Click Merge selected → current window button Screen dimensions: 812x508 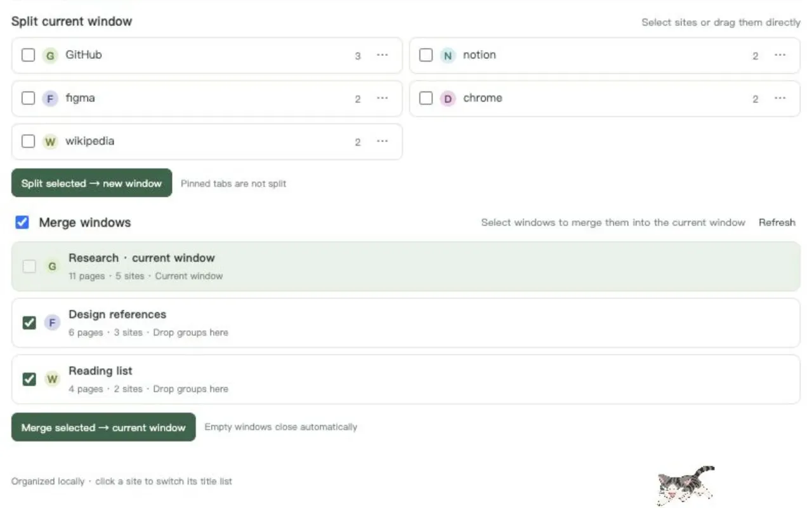point(103,427)
